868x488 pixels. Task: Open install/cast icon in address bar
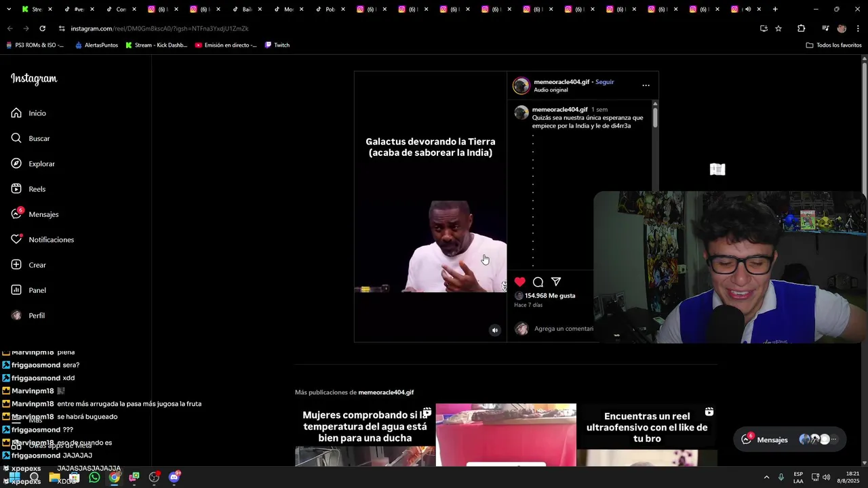pyautogui.click(x=764, y=28)
